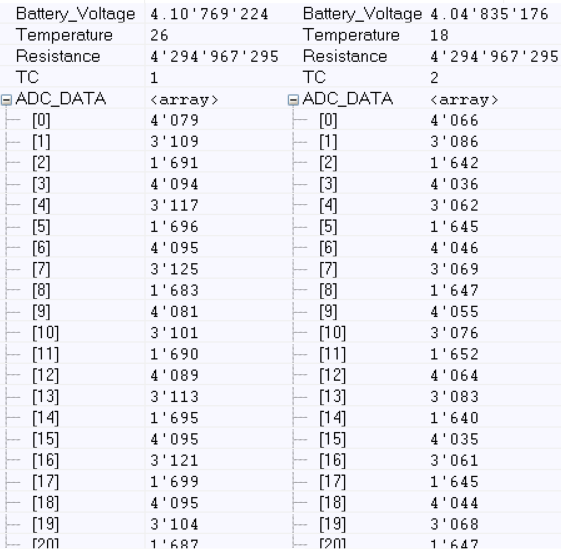Select index [7] in right ADC_DATA
The image size is (561, 549).
[328, 269]
